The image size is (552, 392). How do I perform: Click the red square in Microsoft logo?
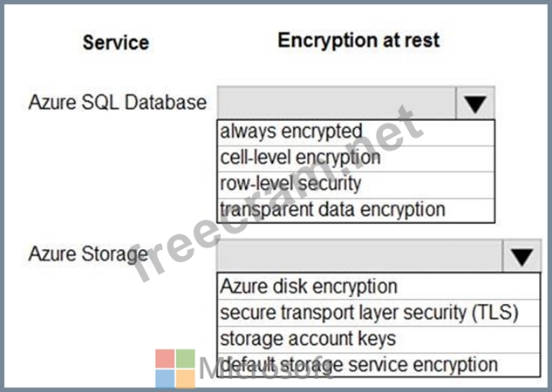(165, 359)
